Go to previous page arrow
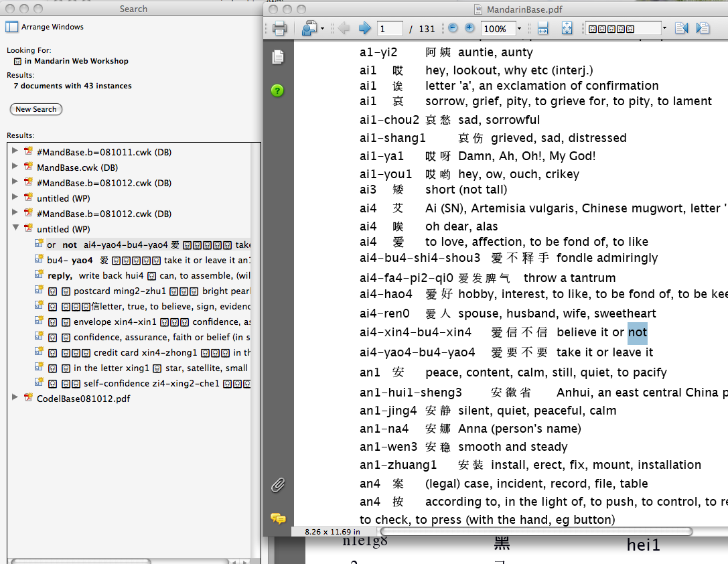728x564 pixels. pos(344,28)
